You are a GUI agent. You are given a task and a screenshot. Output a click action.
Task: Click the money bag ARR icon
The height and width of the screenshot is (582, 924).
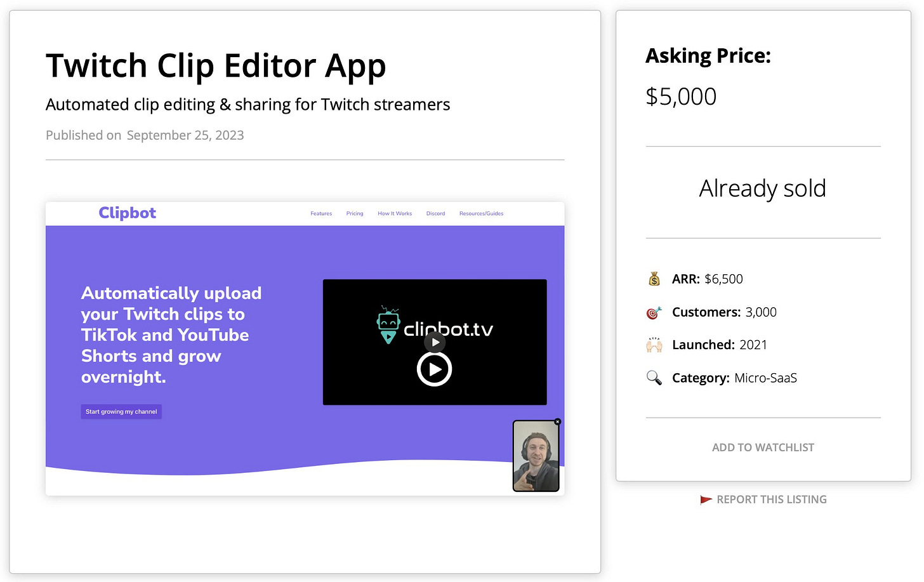tap(654, 279)
